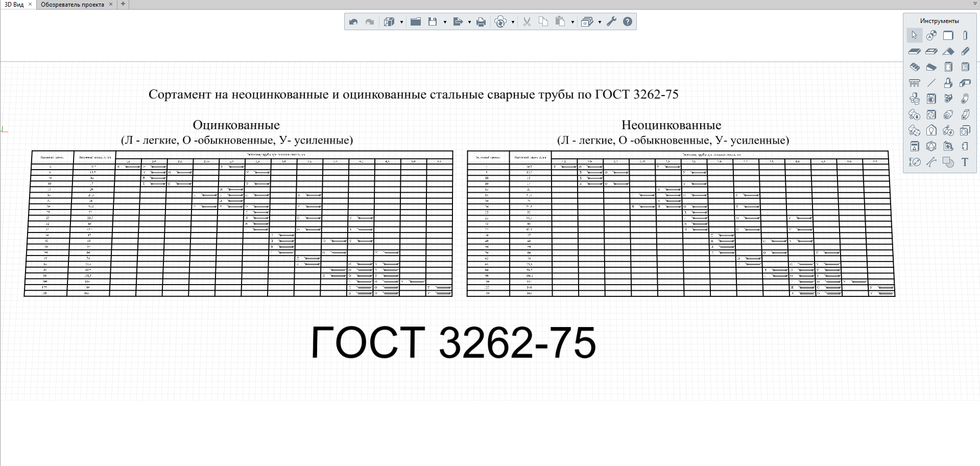Close the Обозреватель проекта tab

pyautogui.click(x=111, y=4)
